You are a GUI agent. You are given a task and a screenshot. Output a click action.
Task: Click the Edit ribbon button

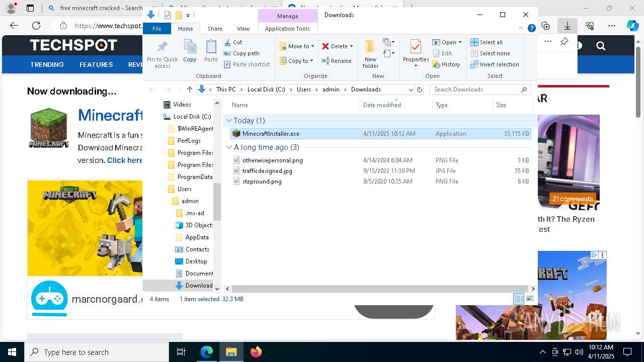pyautogui.click(x=442, y=53)
